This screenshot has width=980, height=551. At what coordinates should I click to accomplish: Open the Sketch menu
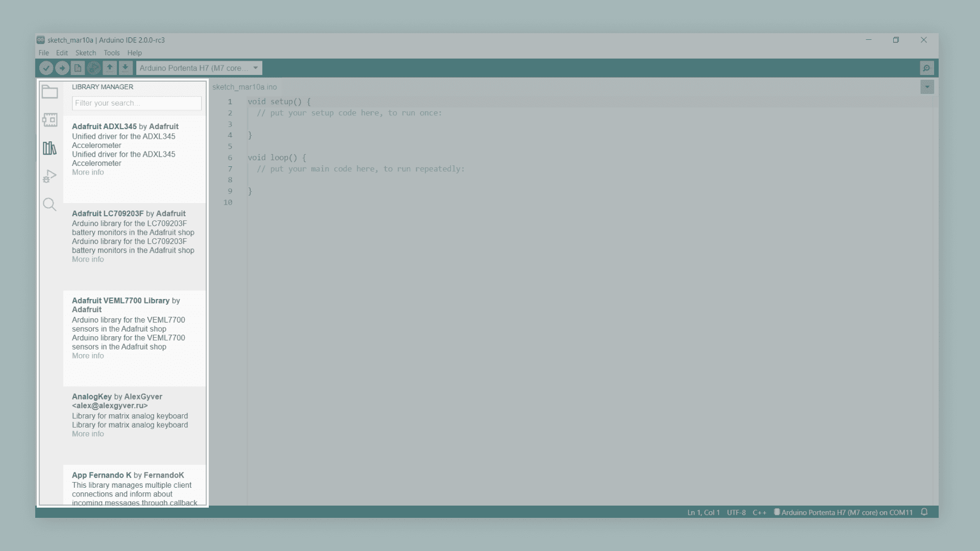[86, 53]
